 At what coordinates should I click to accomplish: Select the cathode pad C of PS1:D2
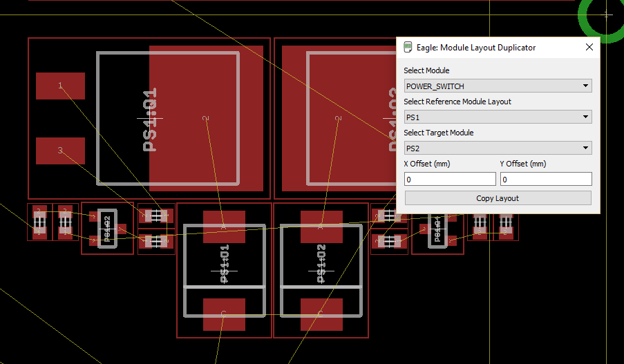tap(321, 314)
